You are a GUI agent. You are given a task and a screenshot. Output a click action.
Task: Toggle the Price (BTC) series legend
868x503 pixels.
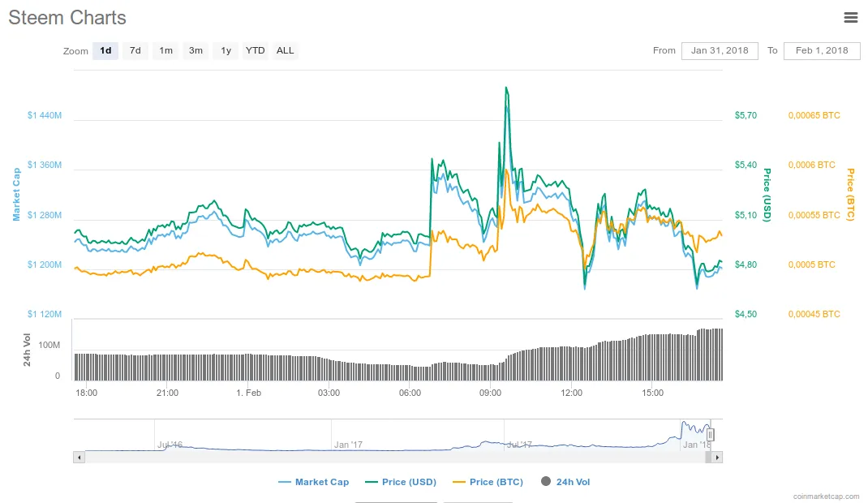pyautogui.click(x=488, y=482)
